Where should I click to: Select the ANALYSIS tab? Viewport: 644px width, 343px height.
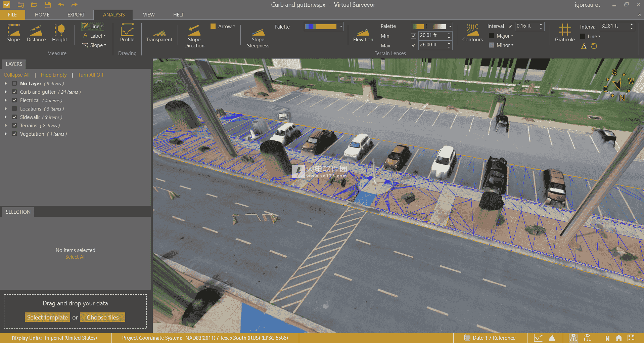[x=113, y=15]
